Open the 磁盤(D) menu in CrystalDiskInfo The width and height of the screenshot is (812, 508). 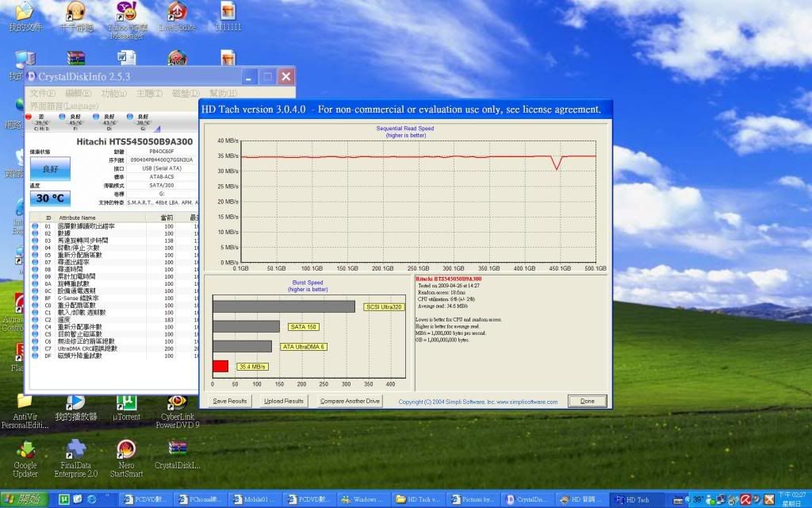186,94
